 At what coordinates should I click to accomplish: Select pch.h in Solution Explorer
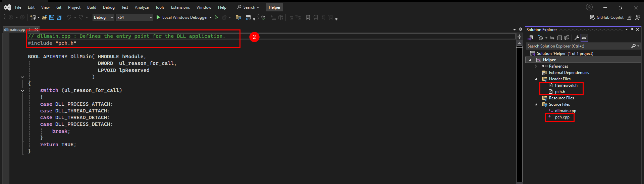click(560, 92)
